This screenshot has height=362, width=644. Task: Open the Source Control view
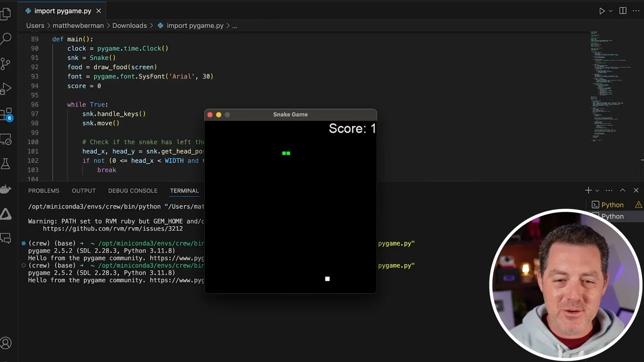point(6,64)
